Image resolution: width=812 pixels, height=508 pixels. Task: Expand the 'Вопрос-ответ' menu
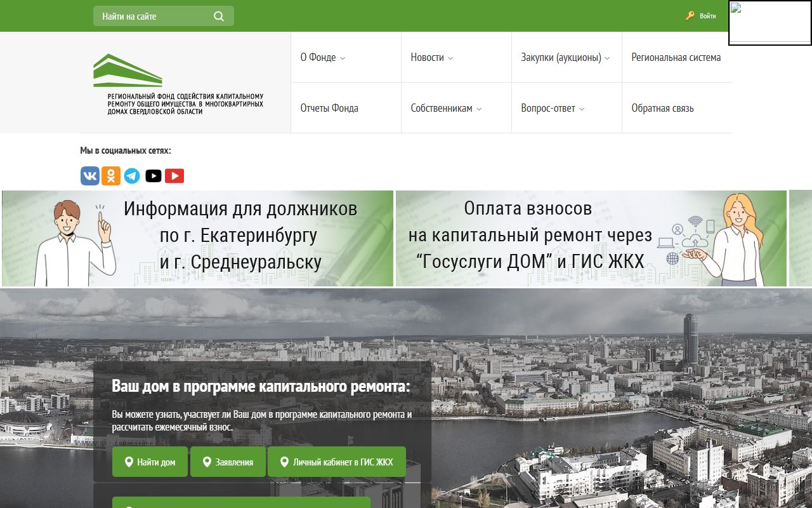(x=553, y=108)
